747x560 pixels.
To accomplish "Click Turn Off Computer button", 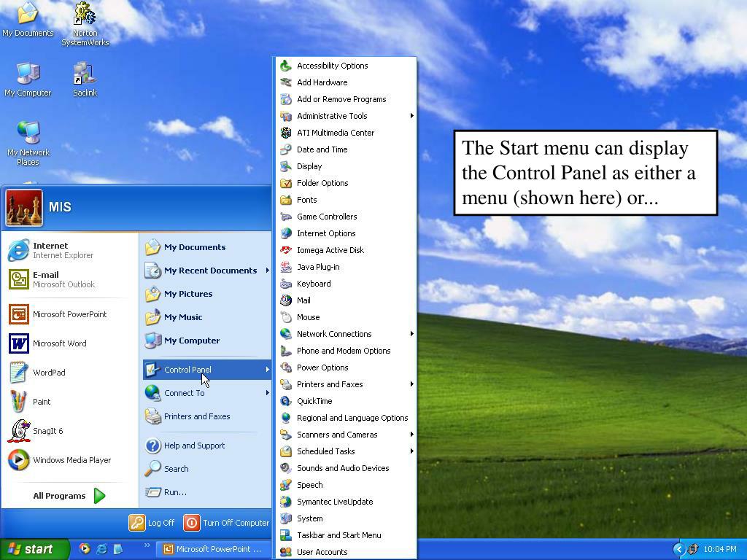I will [226, 523].
